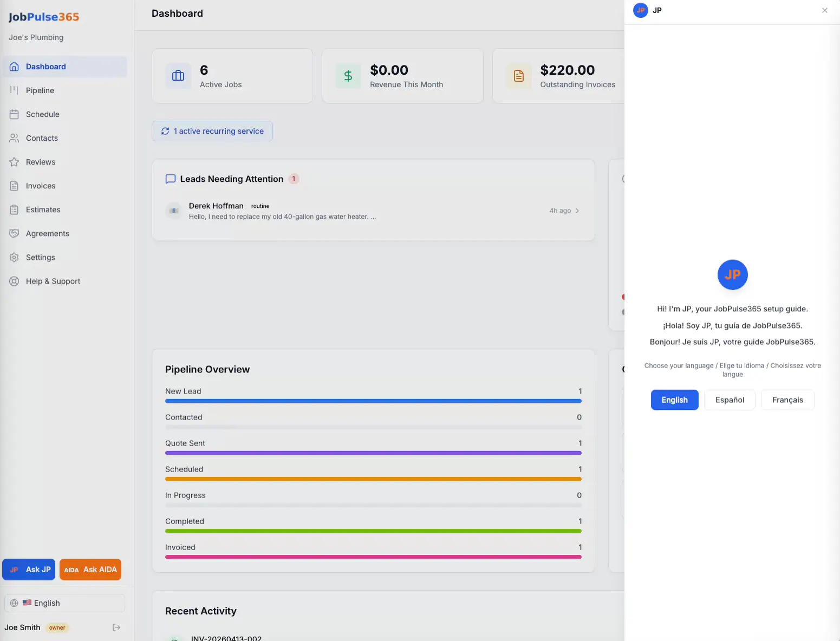Open the Ask AIDA assistant
Viewport: 840px width, 641px height.
point(90,570)
